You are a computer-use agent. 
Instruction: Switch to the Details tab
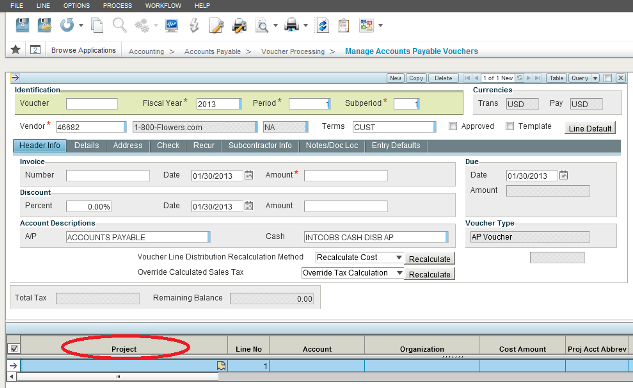tap(86, 145)
